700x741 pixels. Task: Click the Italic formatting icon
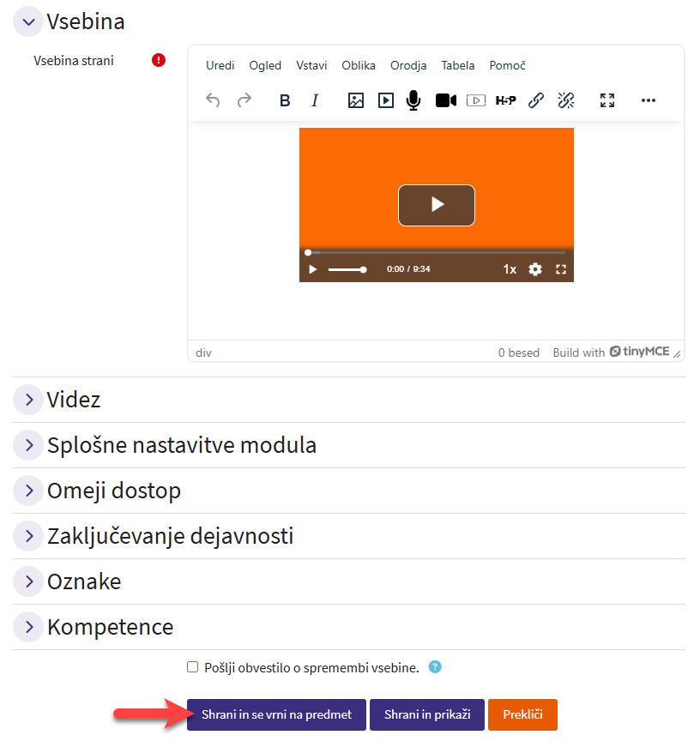point(315,100)
